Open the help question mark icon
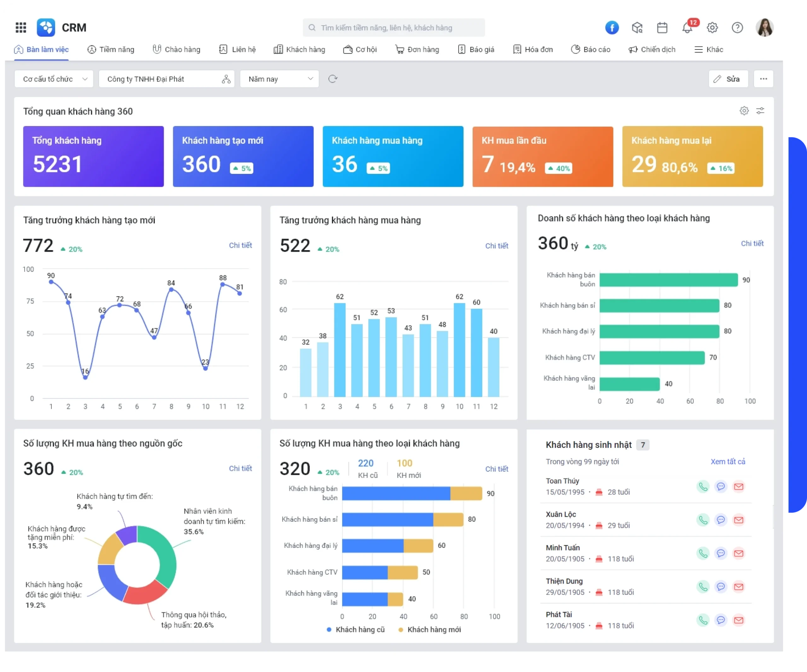 click(737, 28)
